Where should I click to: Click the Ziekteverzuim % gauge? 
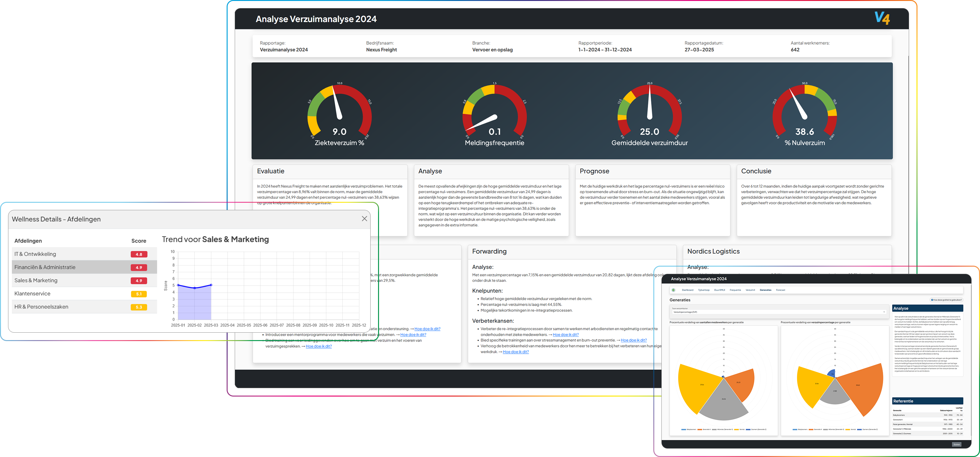tap(339, 114)
